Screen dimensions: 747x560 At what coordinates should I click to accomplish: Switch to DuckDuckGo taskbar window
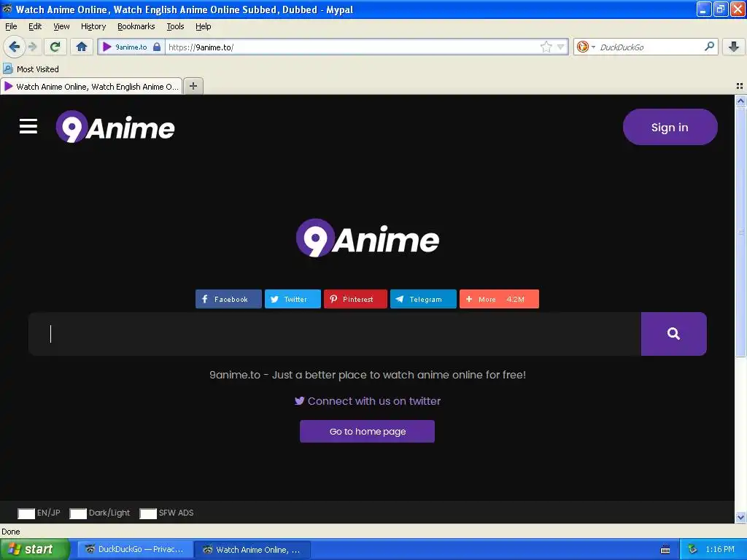point(135,550)
